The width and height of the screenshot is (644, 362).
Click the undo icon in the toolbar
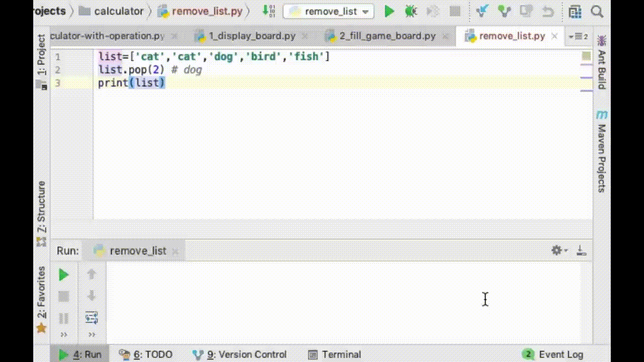(548, 11)
